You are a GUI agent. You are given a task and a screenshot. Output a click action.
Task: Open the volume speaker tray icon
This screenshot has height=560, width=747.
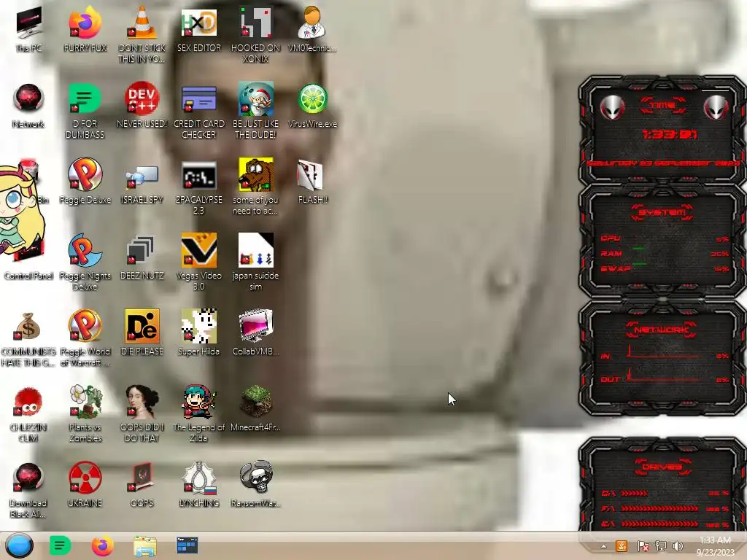point(678,546)
